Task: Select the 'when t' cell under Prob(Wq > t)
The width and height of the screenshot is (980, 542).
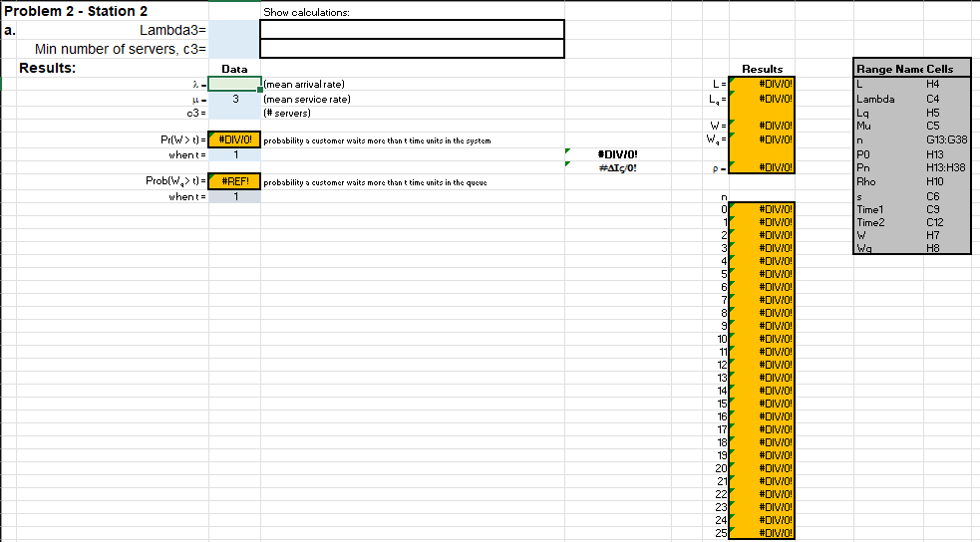Action: pos(234,196)
